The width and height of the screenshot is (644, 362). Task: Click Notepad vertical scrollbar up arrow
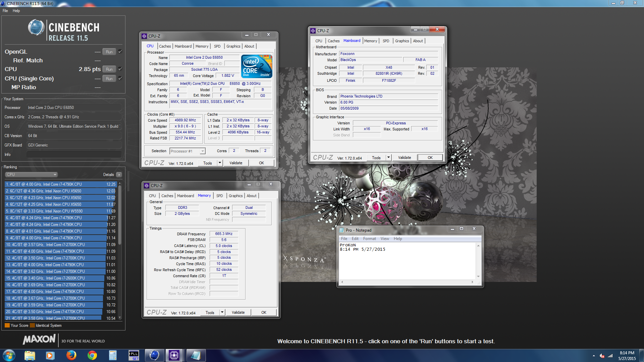point(478,246)
